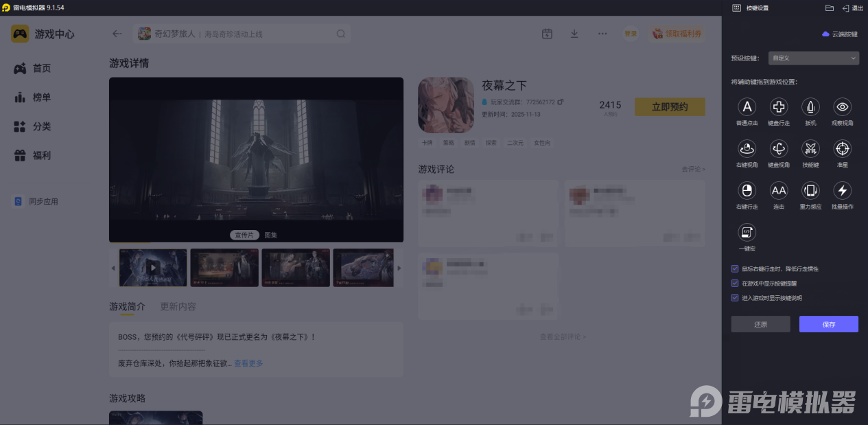Viewport: 868px width, 425px height.
Task: Toggle 进入游戏时显示按键说明 checkbox
Action: [735, 298]
